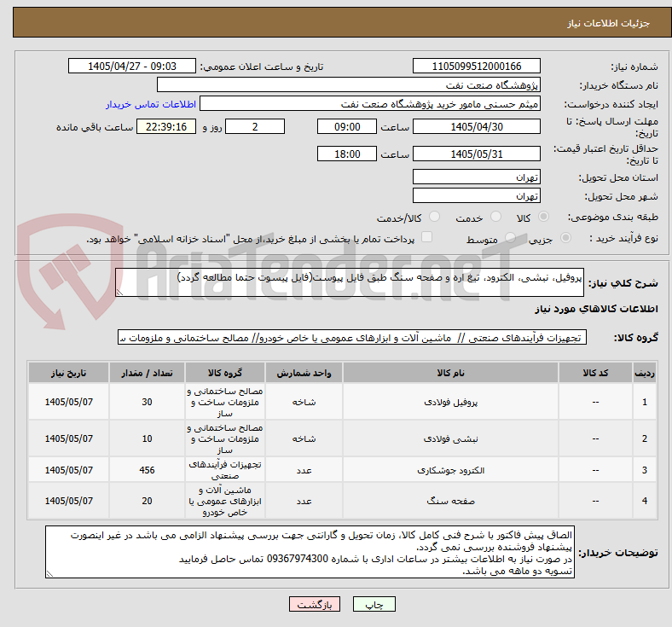Click the remaining days field showing 2
672x627 pixels.
[255, 126]
